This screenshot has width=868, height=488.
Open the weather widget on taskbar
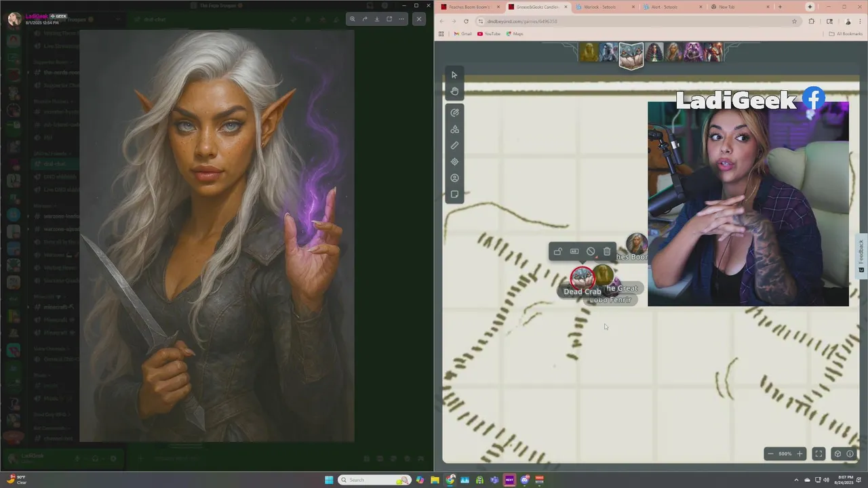(16, 480)
